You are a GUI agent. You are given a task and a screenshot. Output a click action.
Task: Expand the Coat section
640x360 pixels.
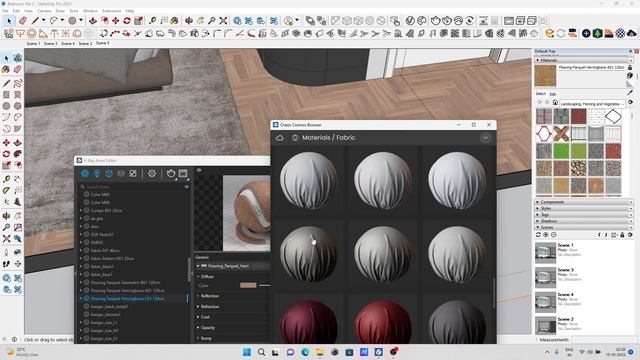tap(205, 317)
